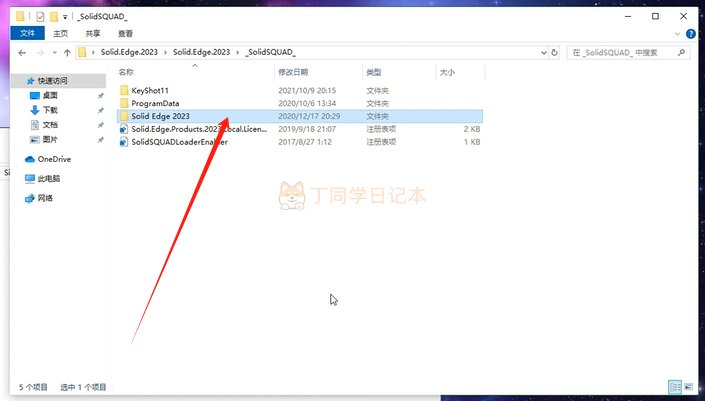Open recent locations dropdown arrow
The height and width of the screenshot is (401, 705).
[54, 53]
